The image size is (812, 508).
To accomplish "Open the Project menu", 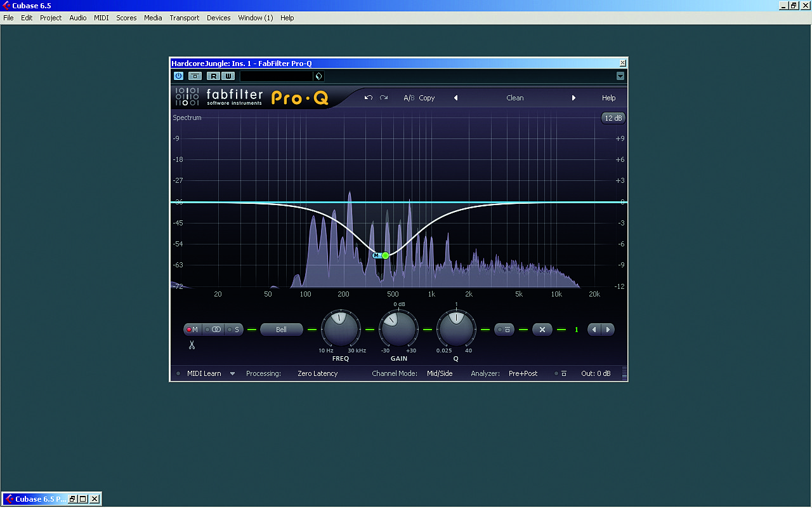I will point(51,18).
